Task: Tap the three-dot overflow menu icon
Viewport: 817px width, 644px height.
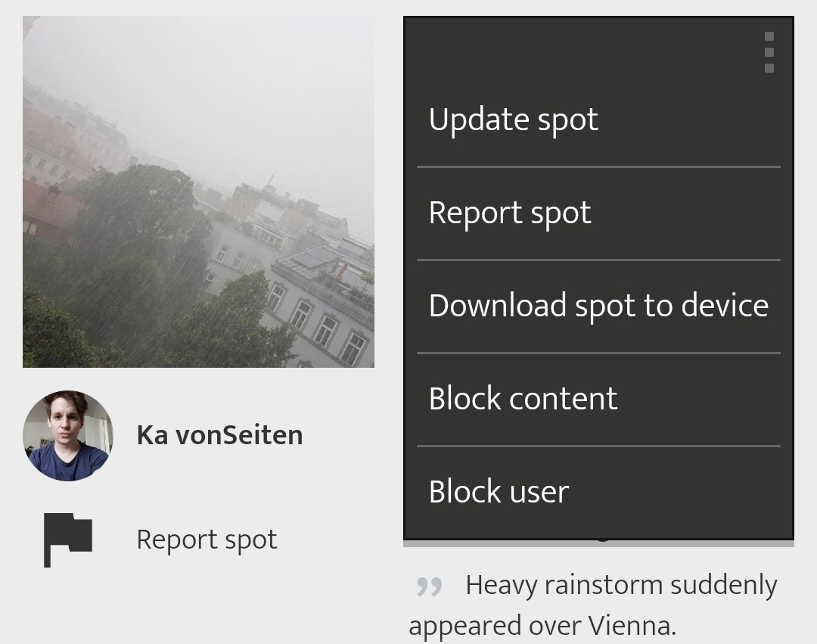Action: pyautogui.click(x=769, y=52)
